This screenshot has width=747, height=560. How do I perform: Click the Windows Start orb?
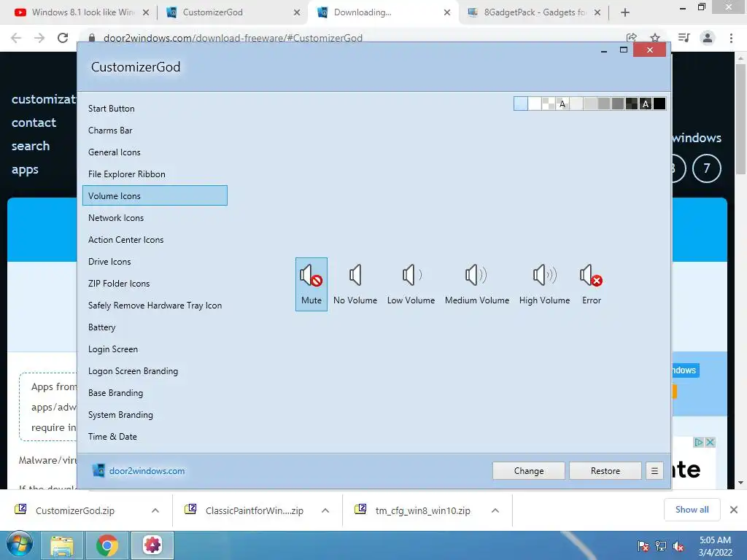(x=20, y=545)
